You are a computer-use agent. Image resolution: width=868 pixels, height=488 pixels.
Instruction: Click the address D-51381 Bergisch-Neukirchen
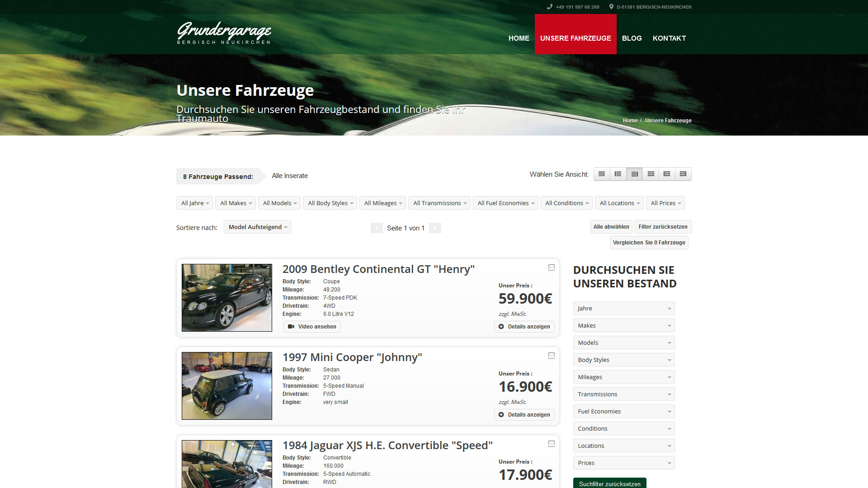point(654,7)
